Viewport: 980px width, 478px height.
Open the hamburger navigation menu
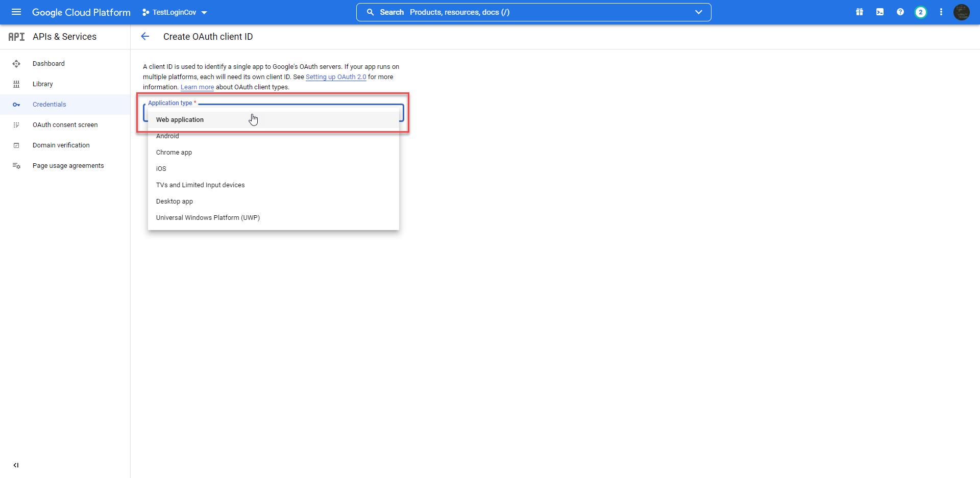tap(16, 12)
